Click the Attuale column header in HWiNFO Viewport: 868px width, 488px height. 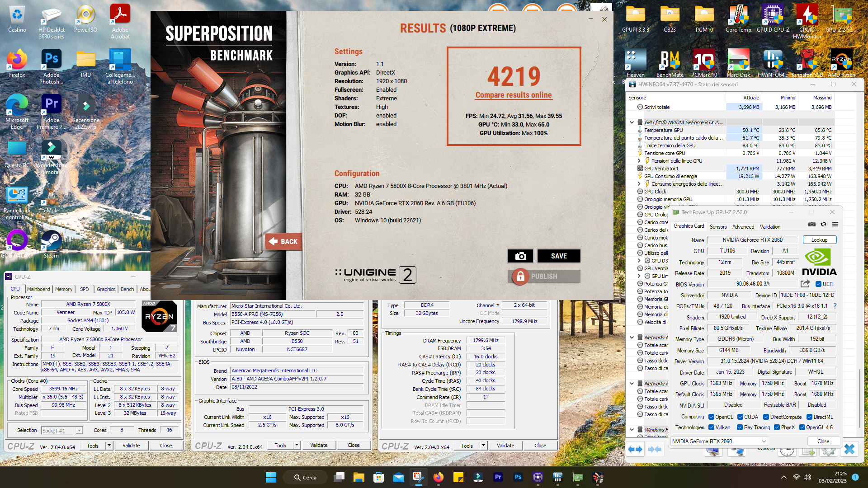(x=744, y=98)
